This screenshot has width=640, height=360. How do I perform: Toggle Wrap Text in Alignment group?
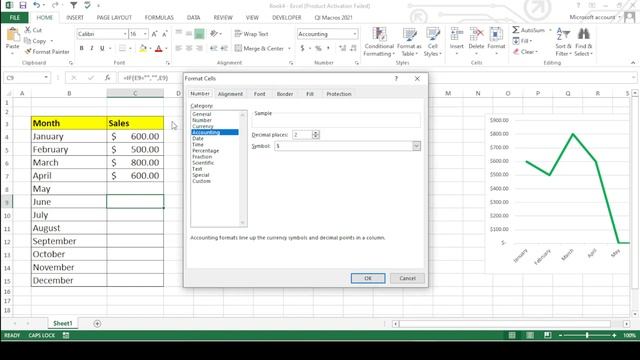[251, 34]
